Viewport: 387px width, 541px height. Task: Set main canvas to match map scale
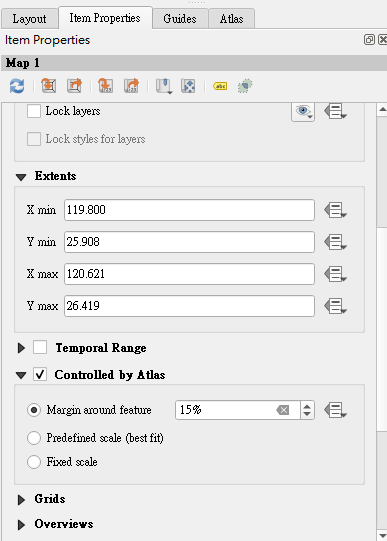pos(131,85)
